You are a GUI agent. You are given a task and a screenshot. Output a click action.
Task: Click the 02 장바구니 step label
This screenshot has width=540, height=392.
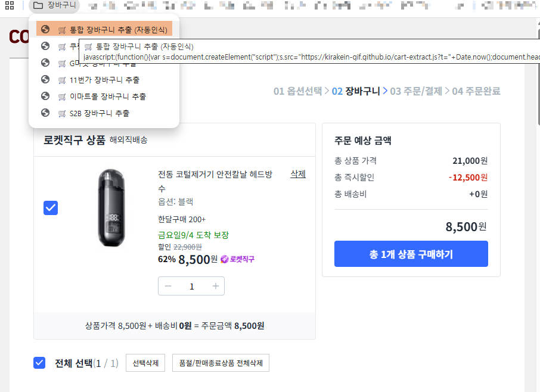click(x=356, y=91)
